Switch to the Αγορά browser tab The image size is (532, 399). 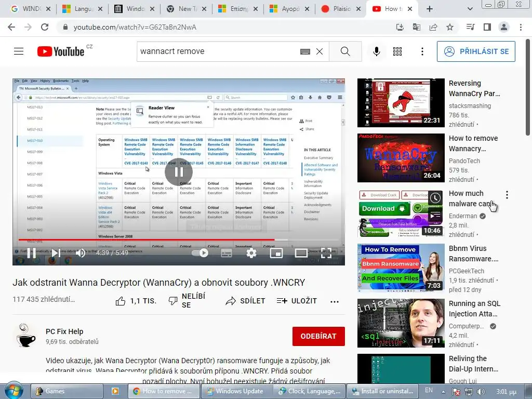289,9
